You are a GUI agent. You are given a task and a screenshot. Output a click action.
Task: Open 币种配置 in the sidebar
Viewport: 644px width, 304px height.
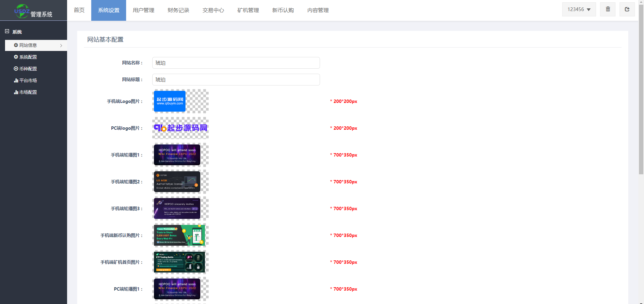tap(25, 69)
